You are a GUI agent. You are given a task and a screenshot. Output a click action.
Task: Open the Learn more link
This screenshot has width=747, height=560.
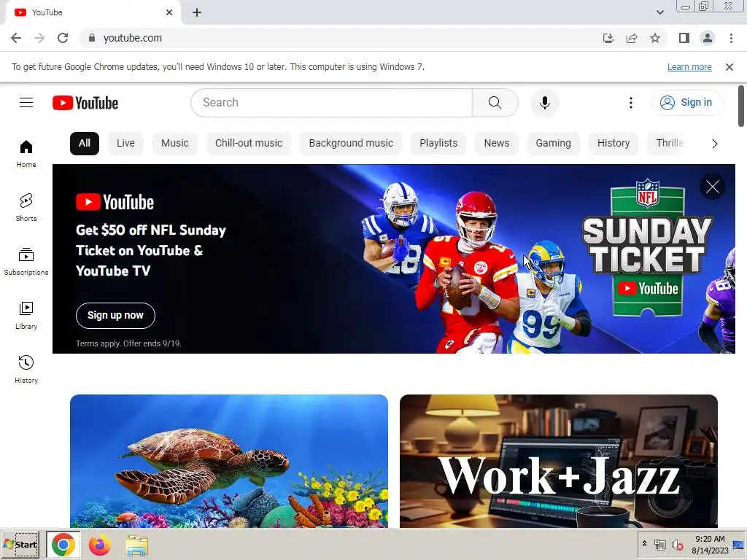pyautogui.click(x=689, y=67)
